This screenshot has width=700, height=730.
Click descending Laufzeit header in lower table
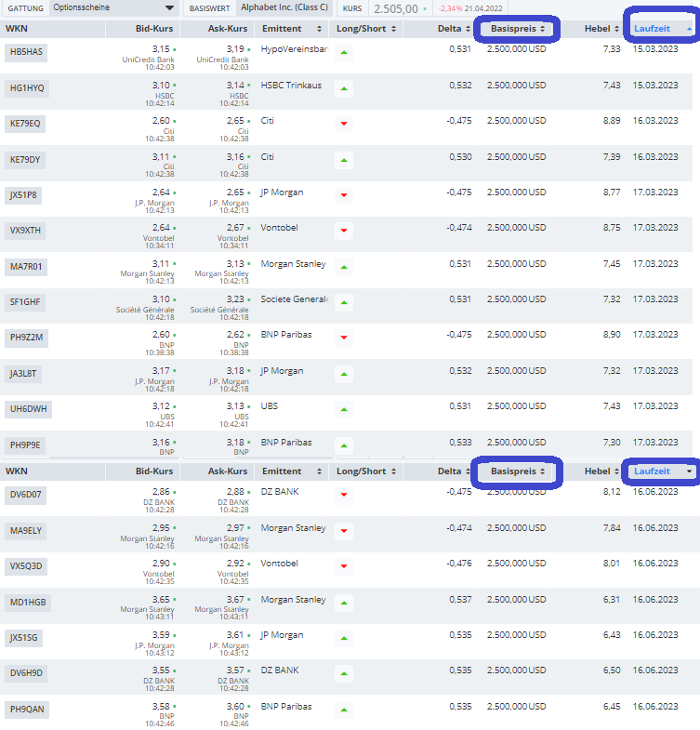pos(662,471)
